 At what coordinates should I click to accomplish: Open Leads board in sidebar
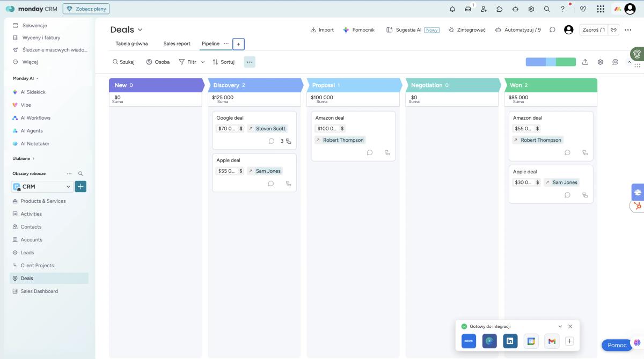[x=49, y=253]
